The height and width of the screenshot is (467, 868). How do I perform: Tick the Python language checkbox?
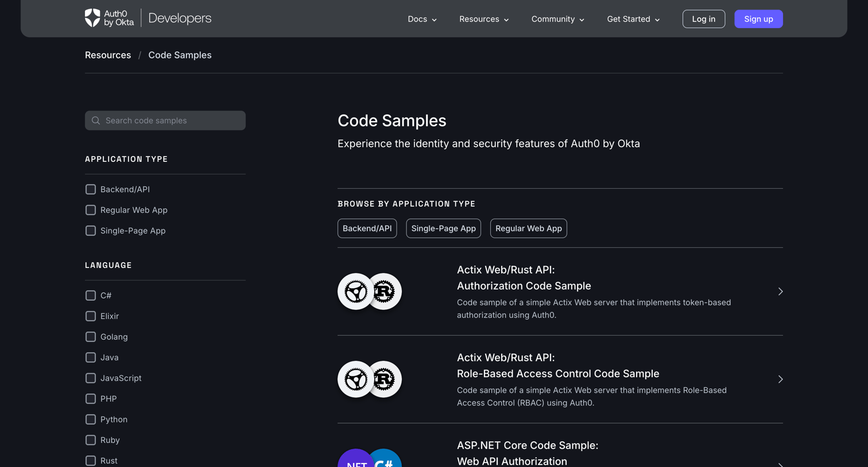pos(91,419)
